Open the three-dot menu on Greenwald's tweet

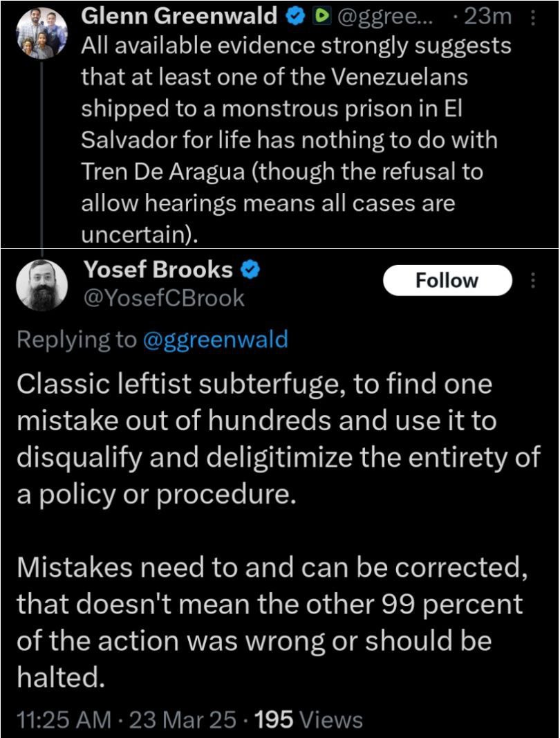pos(533,17)
